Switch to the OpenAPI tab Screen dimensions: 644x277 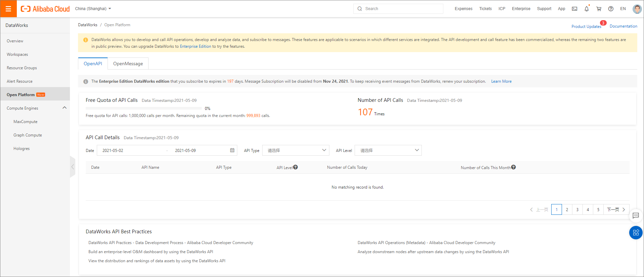click(93, 64)
